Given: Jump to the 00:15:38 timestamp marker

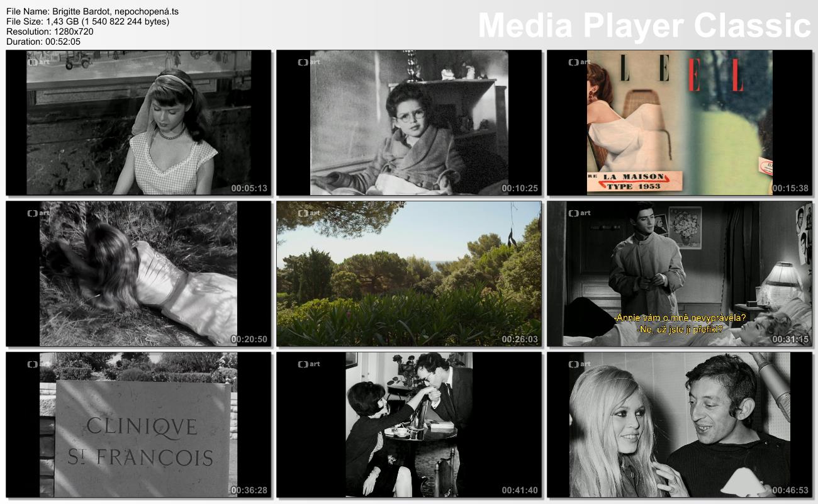Looking at the screenshot, I should (x=790, y=188).
